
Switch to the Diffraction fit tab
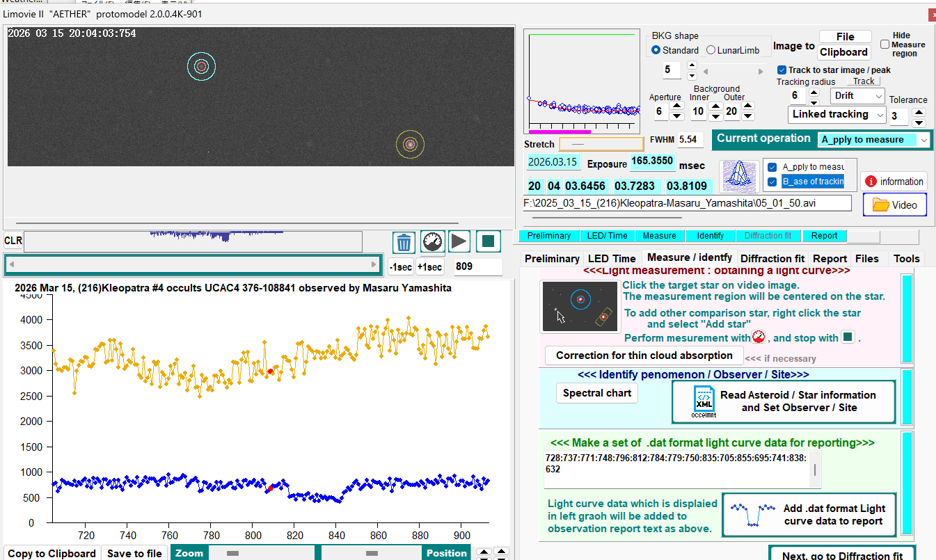coord(772,259)
